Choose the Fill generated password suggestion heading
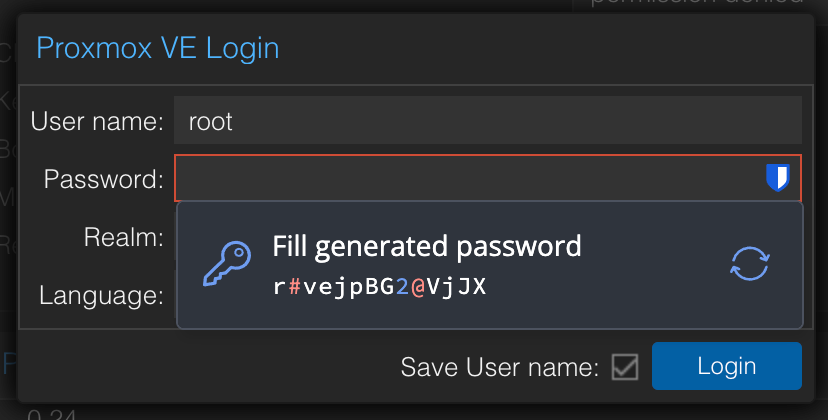The image size is (828, 420). [427, 246]
